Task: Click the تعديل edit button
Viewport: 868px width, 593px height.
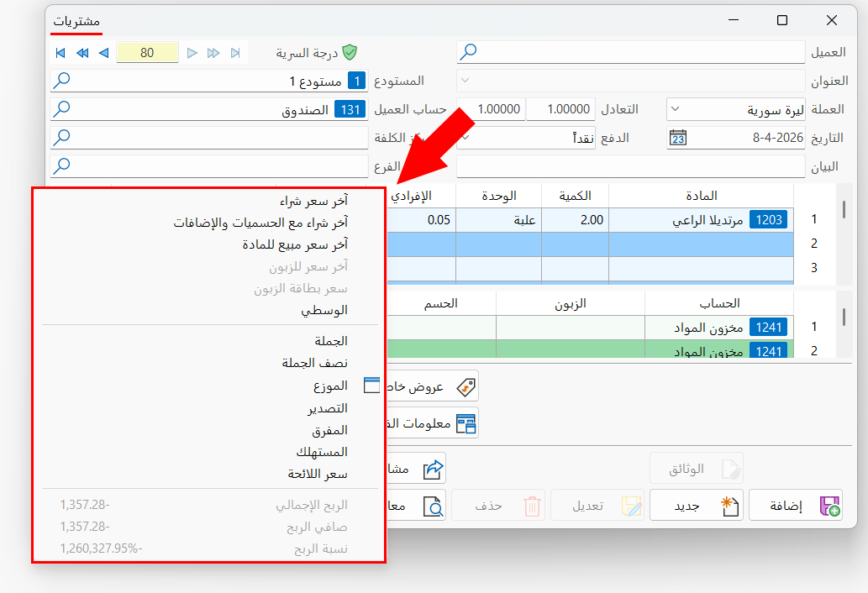Action: (597, 505)
